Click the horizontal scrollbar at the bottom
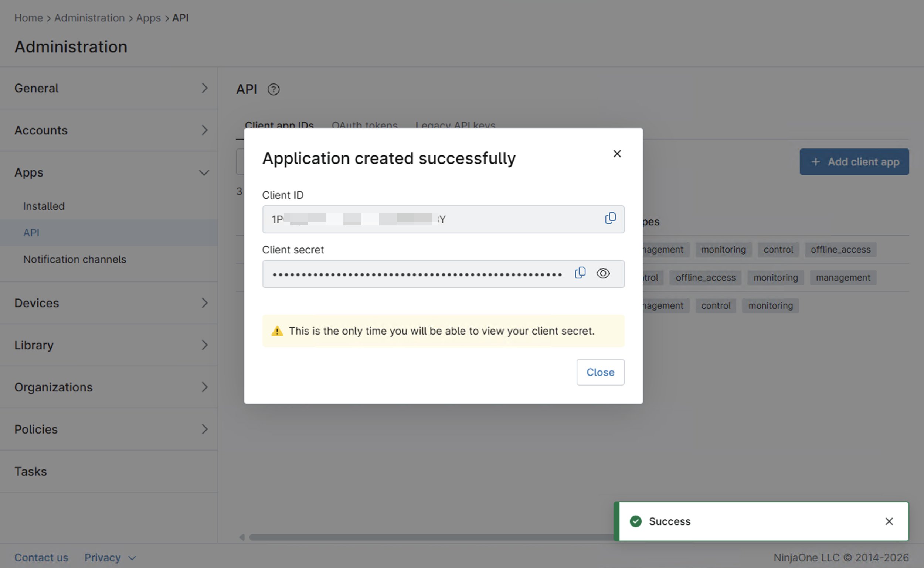This screenshot has height=568, width=924. pyautogui.click(x=431, y=537)
